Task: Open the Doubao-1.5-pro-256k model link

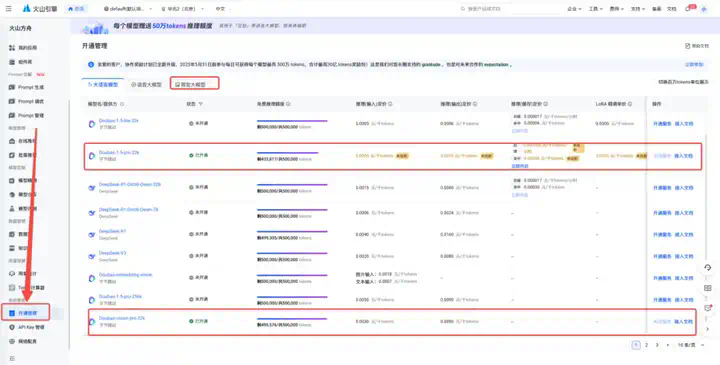Action: coord(120,297)
